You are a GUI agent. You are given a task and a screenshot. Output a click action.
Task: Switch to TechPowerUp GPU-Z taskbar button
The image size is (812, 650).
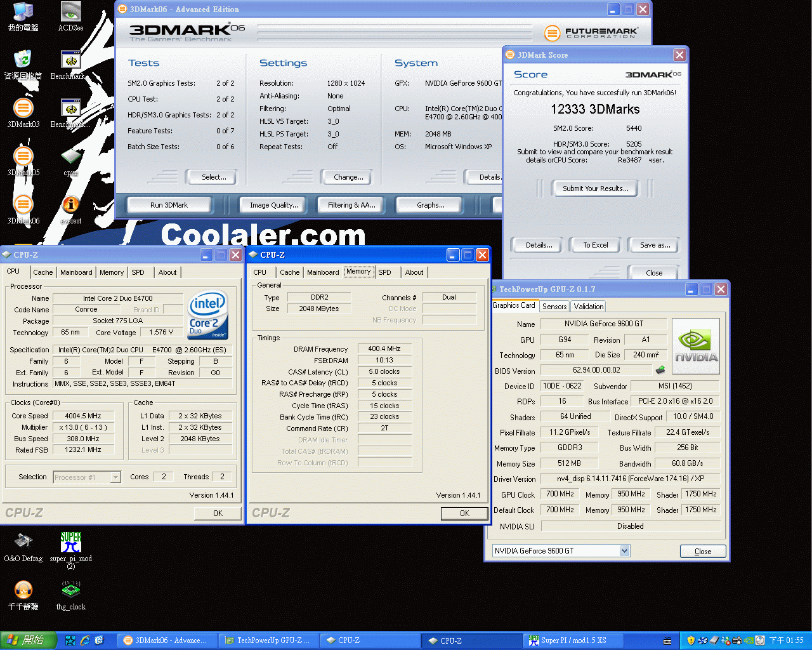tap(268, 640)
